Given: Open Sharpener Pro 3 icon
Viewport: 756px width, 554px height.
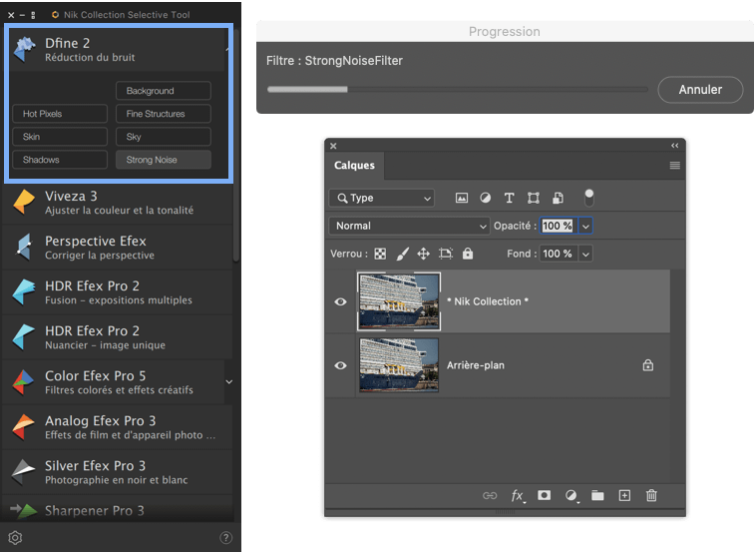Looking at the screenshot, I should pos(24,510).
